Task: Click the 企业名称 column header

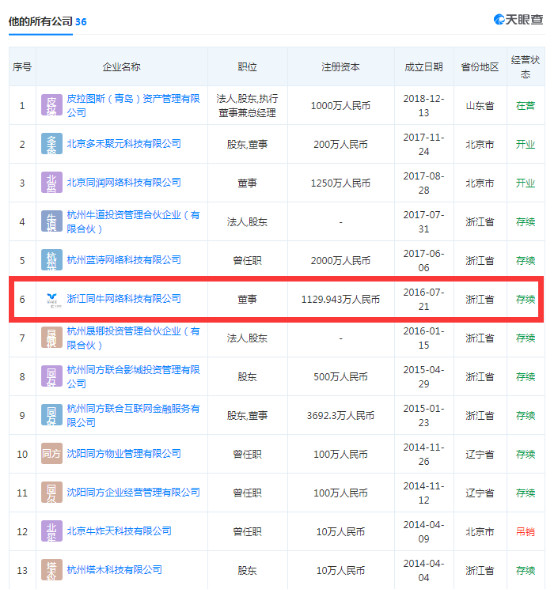Action: 122,67
